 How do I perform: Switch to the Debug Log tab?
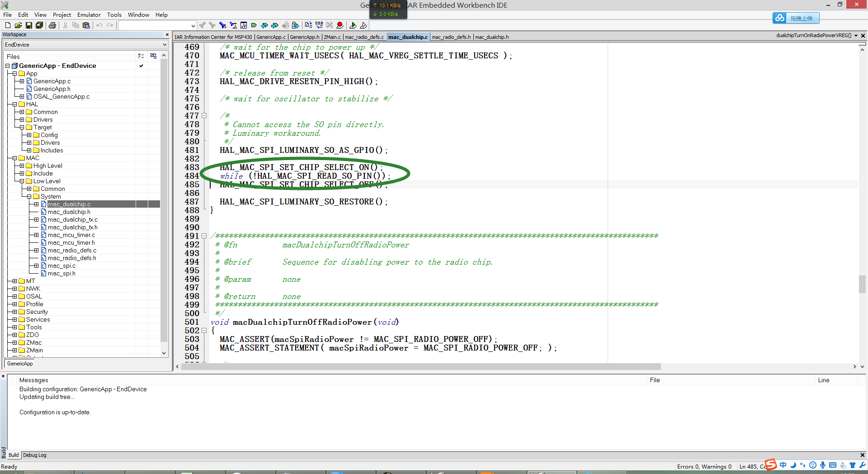[x=34, y=455]
